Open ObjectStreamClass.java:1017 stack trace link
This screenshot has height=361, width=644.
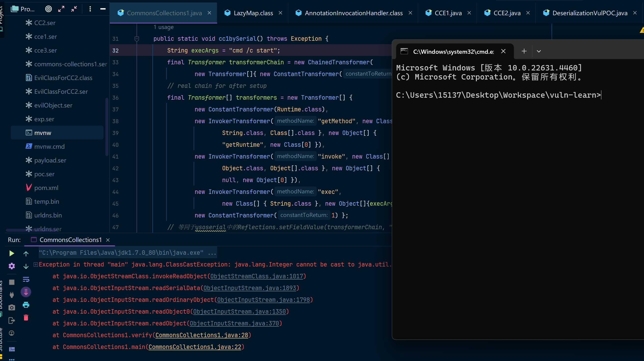[256, 276]
